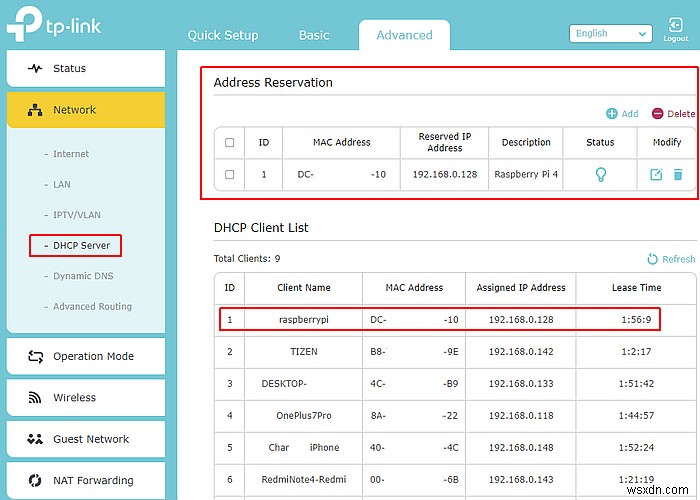Open the Operation Mode menu
The height and width of the screenshot is (500, 700).
[86, 356]
